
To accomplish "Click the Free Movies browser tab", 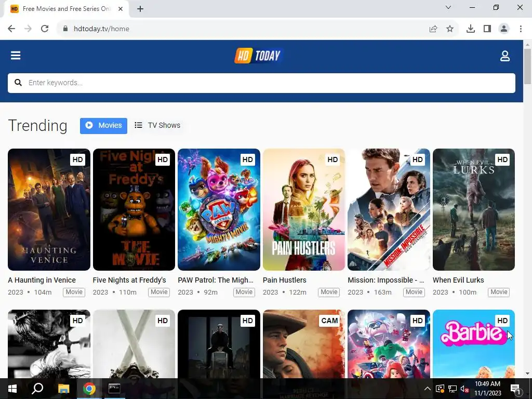I will pos(66,9).
